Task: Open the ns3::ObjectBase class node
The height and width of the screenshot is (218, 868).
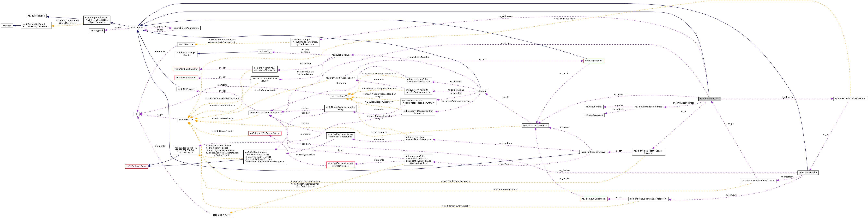Action: pos(36,16)
